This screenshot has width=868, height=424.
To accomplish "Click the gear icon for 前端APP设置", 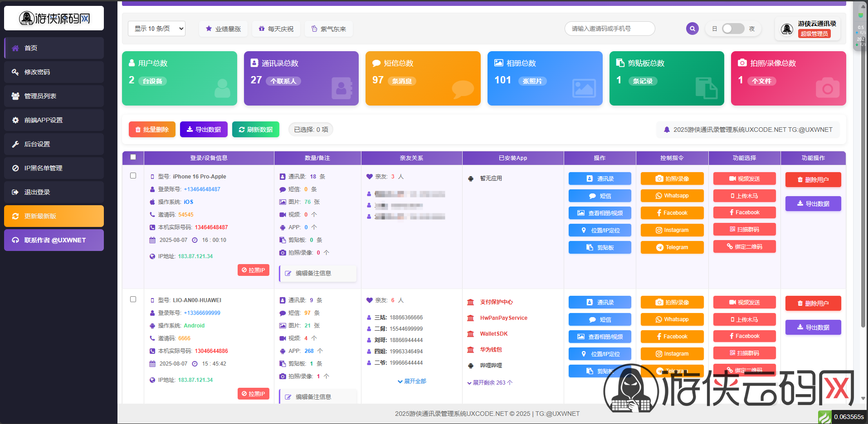I will point(15,120).
